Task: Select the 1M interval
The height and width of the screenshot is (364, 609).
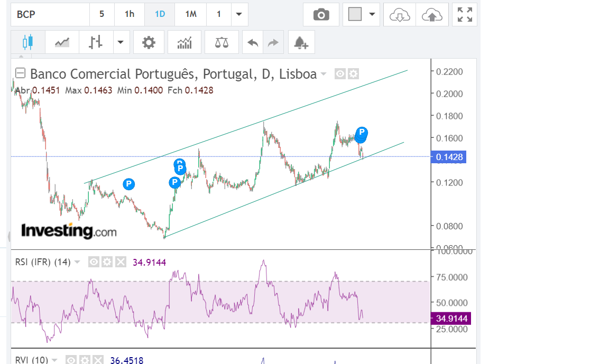Action: click(x=191, y=14)
